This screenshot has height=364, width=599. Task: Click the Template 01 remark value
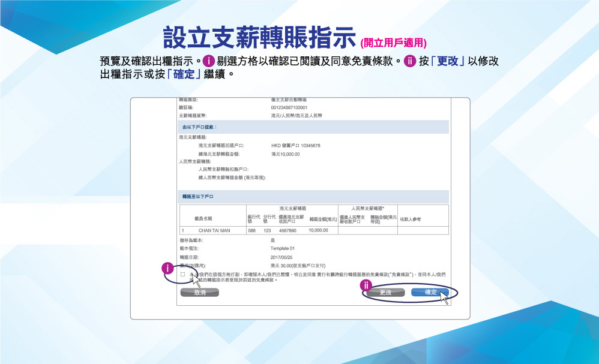click(283, 248)
